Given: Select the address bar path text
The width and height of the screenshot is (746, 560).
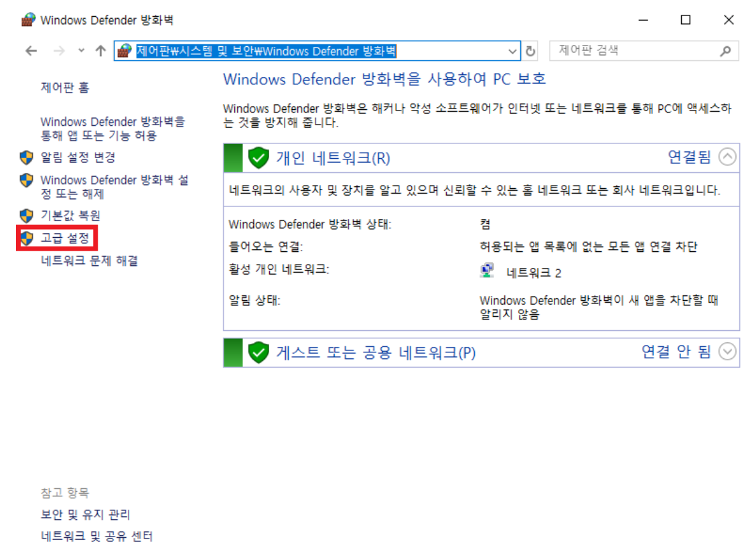Looking at the screenshot, I should tap(267, 51).
